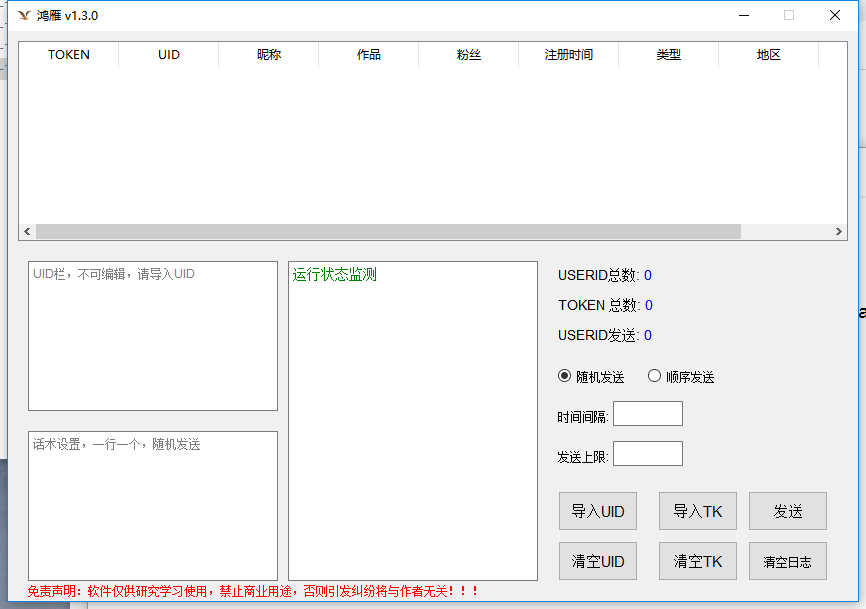Click the 话术设置 text area
866x609 pixels.
152,505
